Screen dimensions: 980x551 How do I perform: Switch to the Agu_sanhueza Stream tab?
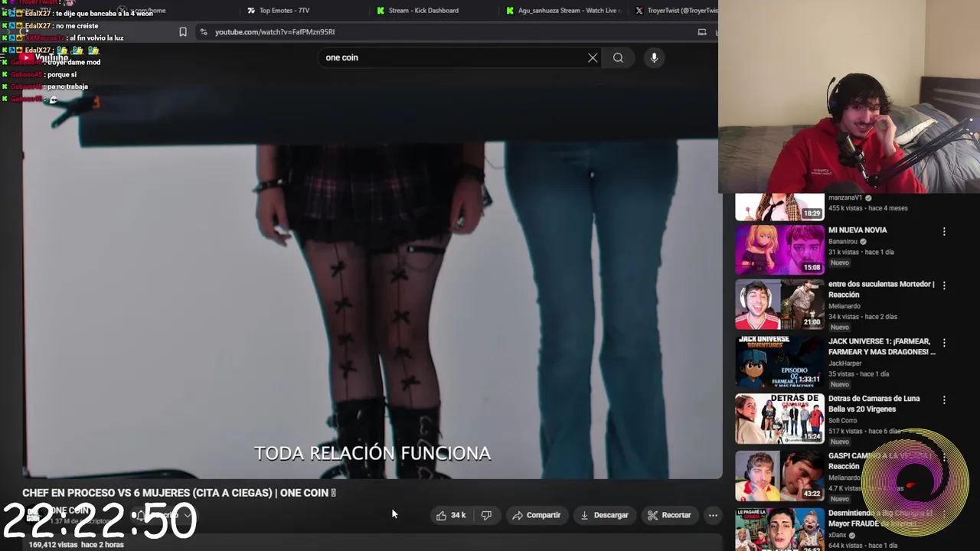click(x=563, y=11)
